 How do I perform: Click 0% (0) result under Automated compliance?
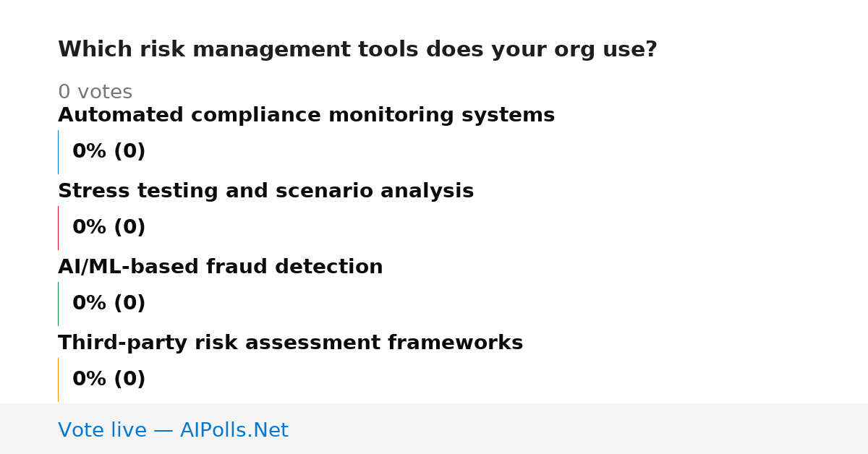click(109, 152)
